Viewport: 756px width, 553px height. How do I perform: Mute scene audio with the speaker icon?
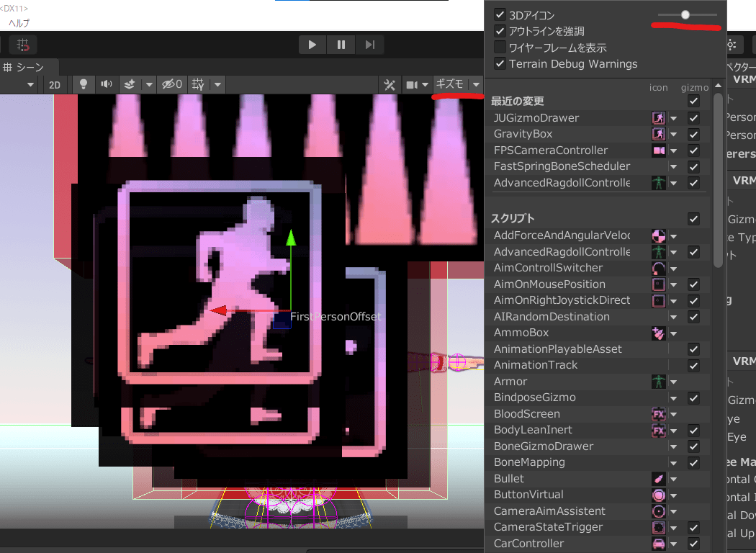tap(107, 84)
